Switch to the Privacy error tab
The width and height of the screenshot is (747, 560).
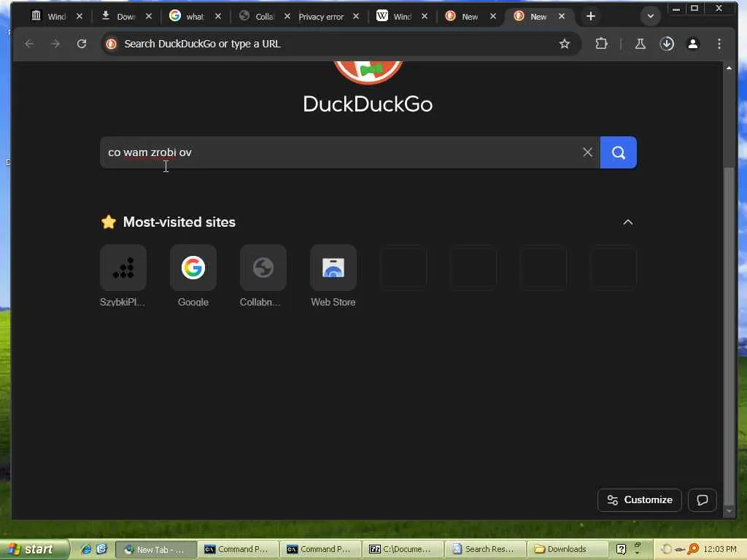coord(322,16)
